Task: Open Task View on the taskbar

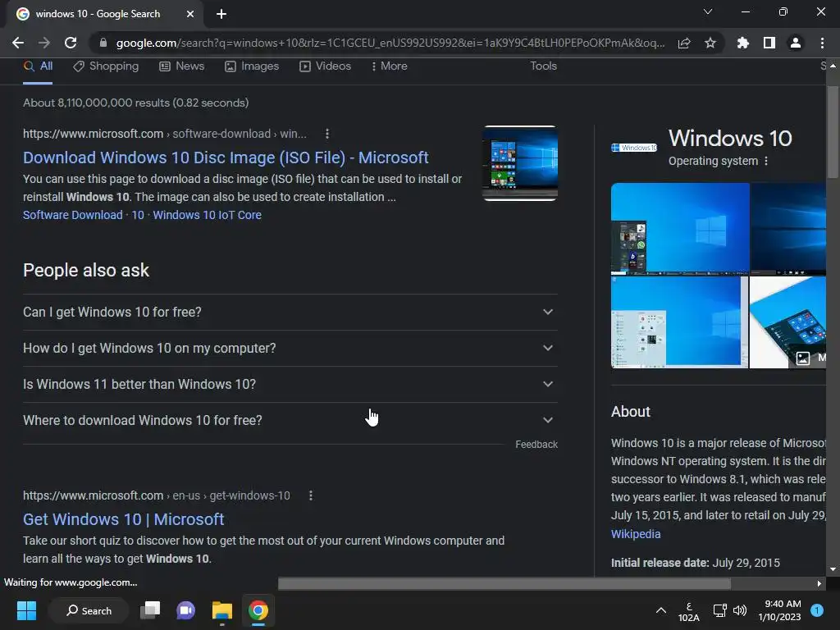Action: pyautogui.click(x=150, y=610)
